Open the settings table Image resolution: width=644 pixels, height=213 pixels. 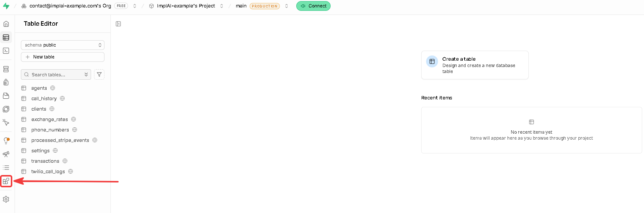pos(40,151)
